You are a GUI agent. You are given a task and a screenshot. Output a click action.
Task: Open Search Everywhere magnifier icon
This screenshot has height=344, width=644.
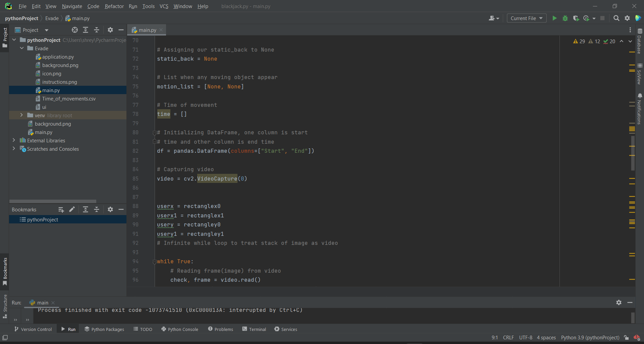tap(616, 18)
